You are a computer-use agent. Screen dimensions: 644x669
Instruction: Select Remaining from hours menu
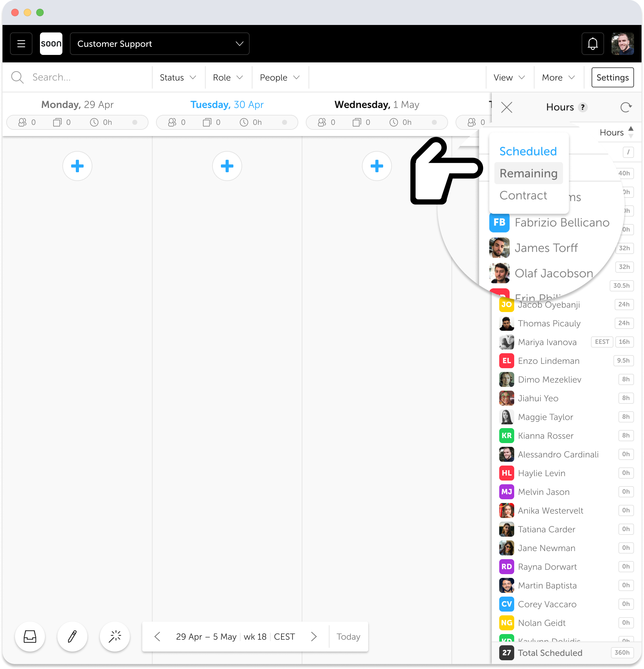click(x=528, y=173)
